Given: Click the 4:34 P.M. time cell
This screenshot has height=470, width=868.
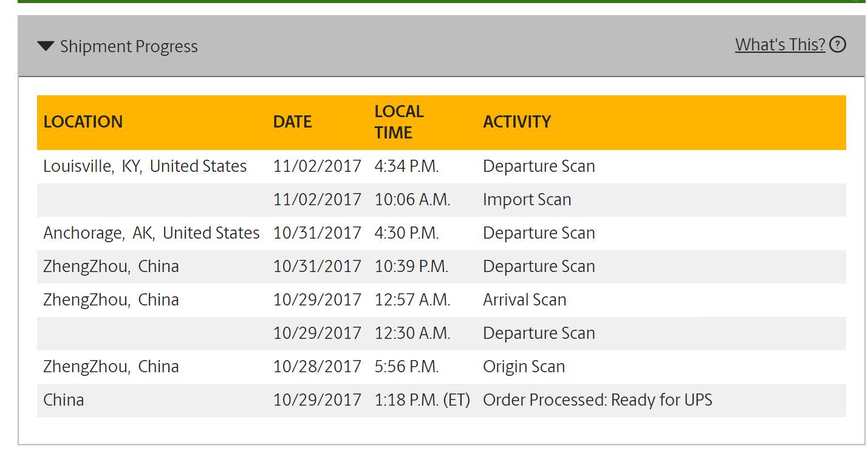Looking at the screenshot, I should (x=406, y=166).
